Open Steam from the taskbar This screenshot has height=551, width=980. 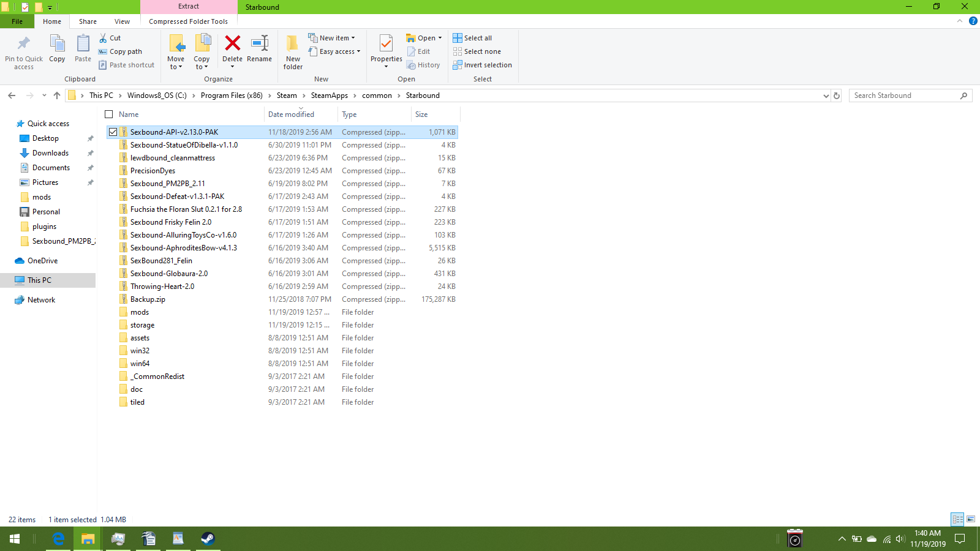click(208, 539)
